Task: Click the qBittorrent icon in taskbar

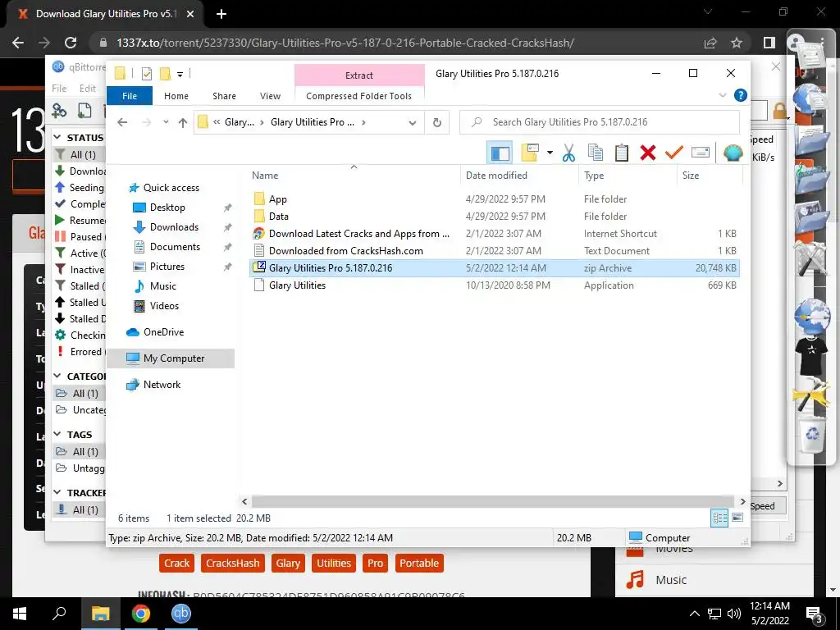Action: coord(181,614)
